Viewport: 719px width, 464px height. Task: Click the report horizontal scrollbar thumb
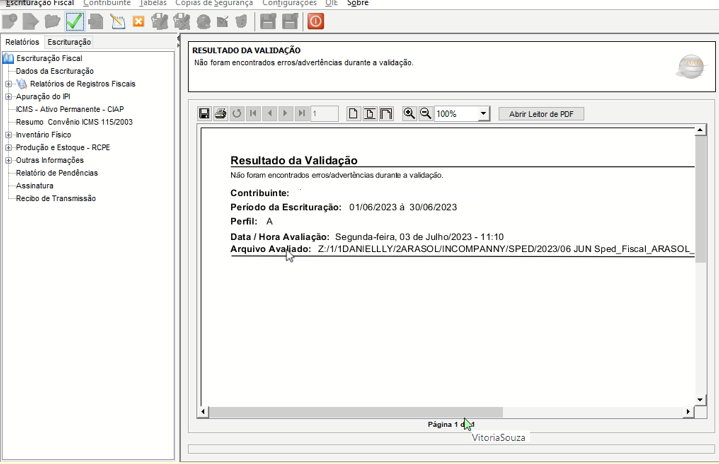[x=355, y=412]
